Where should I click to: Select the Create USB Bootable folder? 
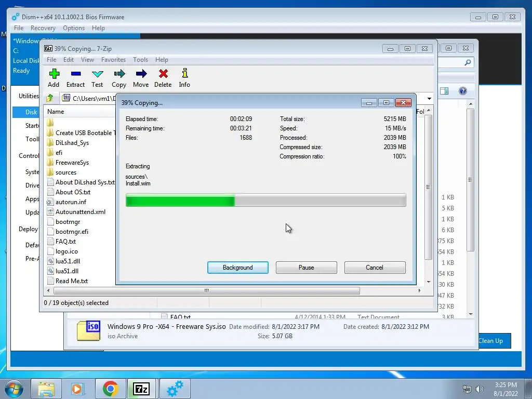(x=82, y=133)
